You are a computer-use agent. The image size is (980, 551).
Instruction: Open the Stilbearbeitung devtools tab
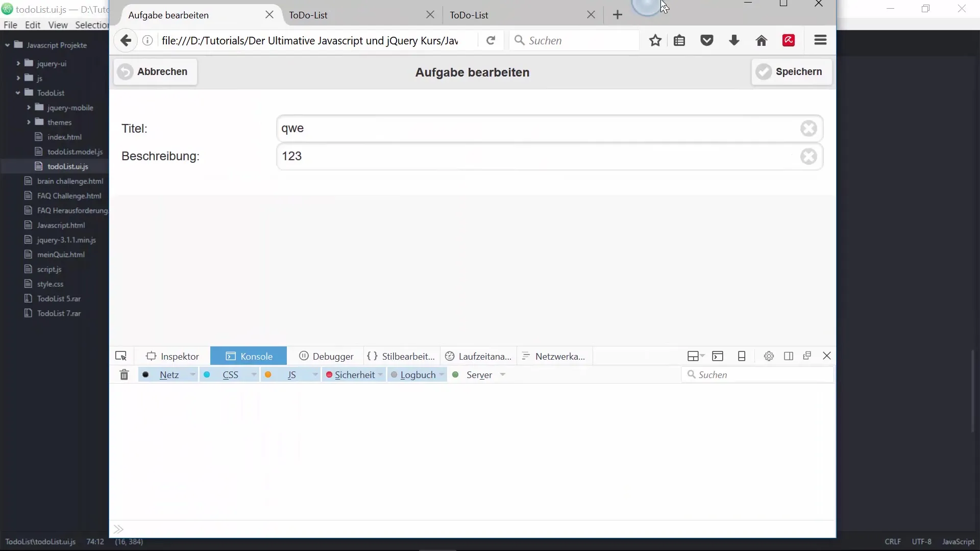click(x=401, y=356)
